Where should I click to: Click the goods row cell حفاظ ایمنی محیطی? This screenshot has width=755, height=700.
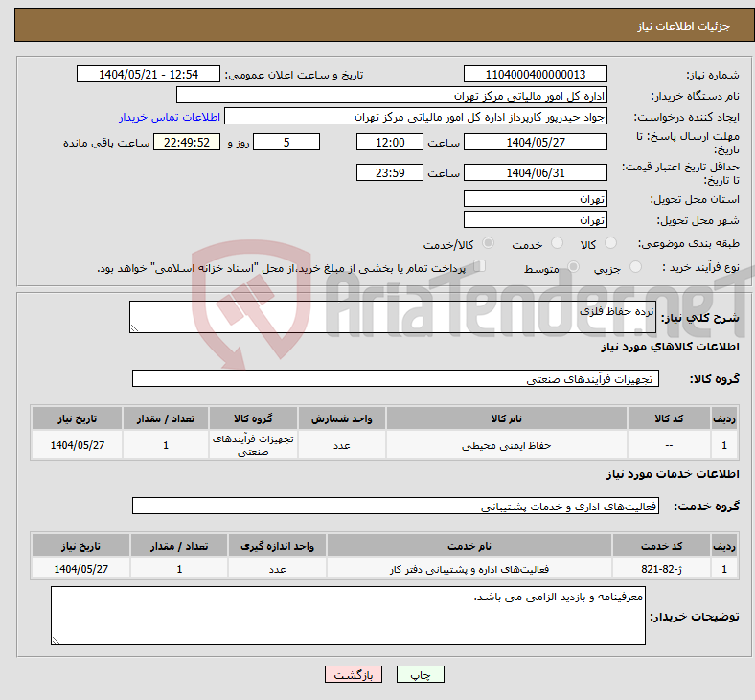[x=506, y=445]
